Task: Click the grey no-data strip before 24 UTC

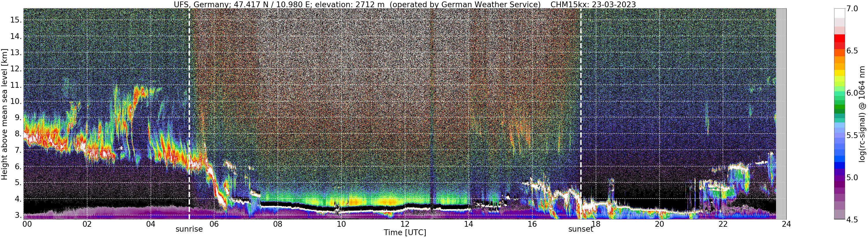Action: [x=781, y=114]
